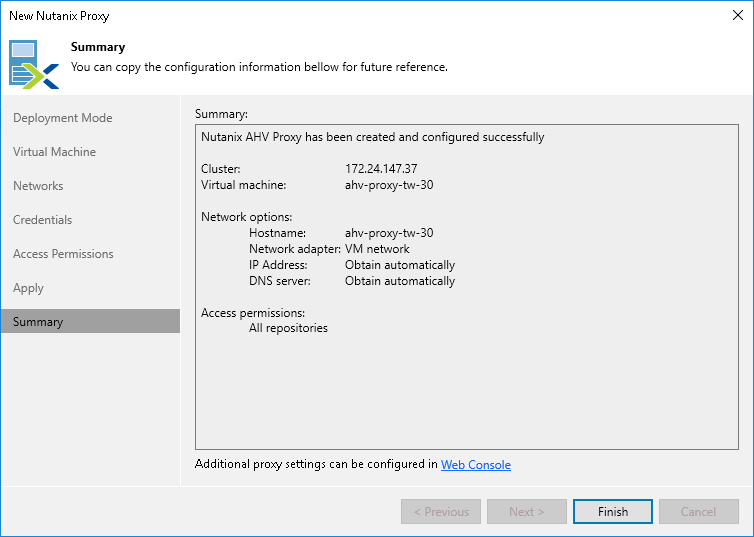Click the disabled Next button
The height and width of the screenshot is (537, 754).
527,512
